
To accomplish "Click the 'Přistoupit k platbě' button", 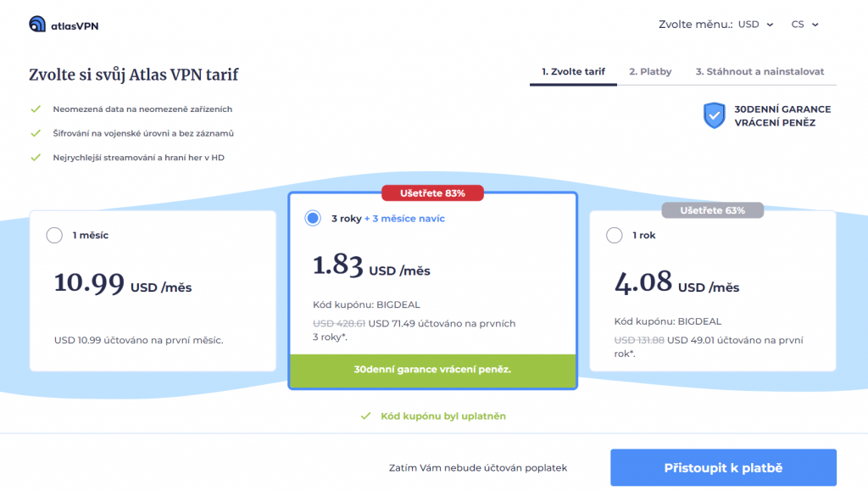I will click(723, 468).
